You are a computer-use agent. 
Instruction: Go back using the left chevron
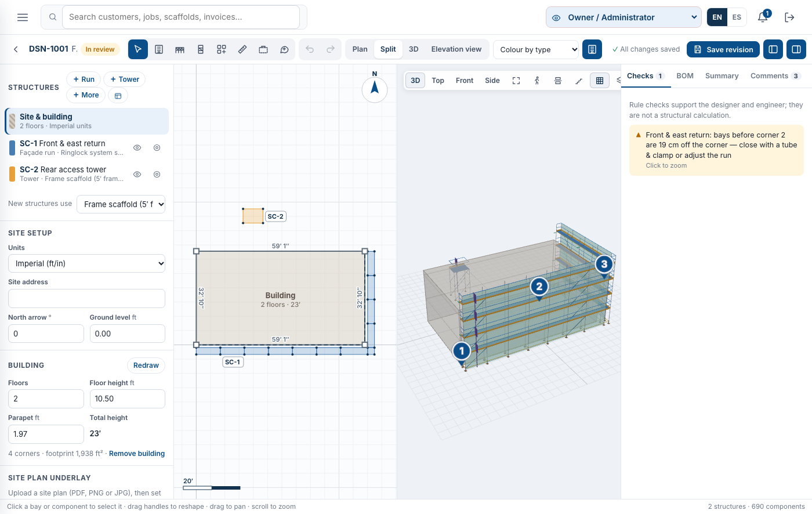coord(16,49)
